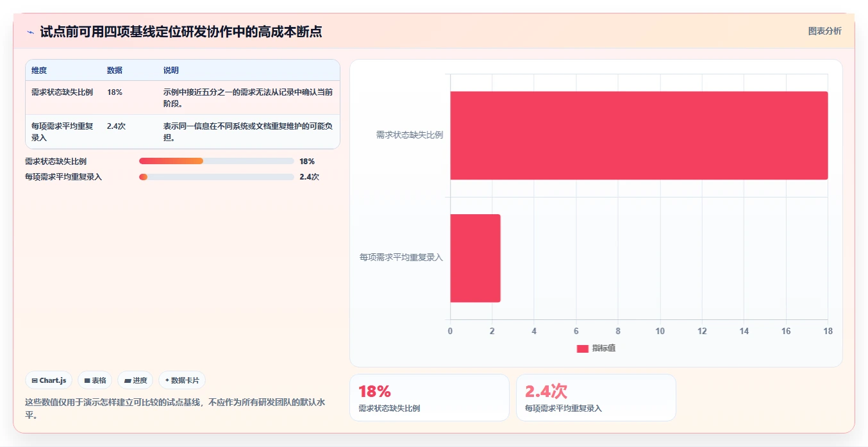Click the 每项需求平均重复录入 y-axis label in the chart
This screenshot has width=868, height=447.
click(401, 258)
